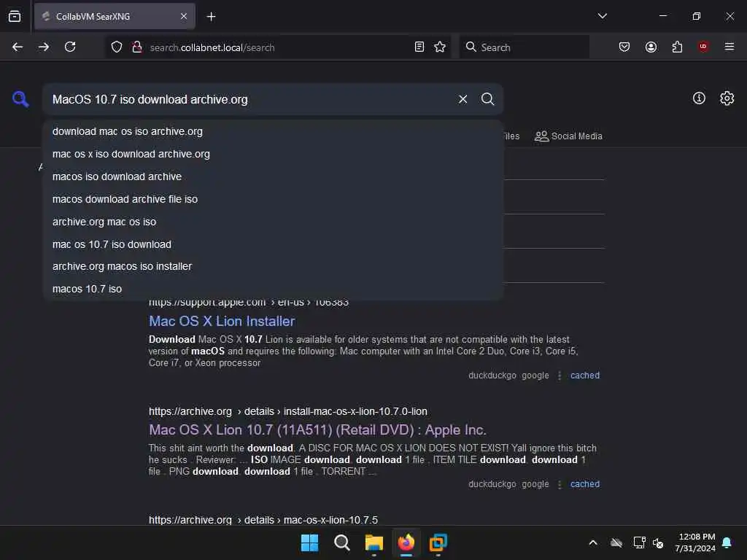The height and width of the screenshot is (560, 747).
Task: Clear the search query with X
Action: (x=462, y=99)
